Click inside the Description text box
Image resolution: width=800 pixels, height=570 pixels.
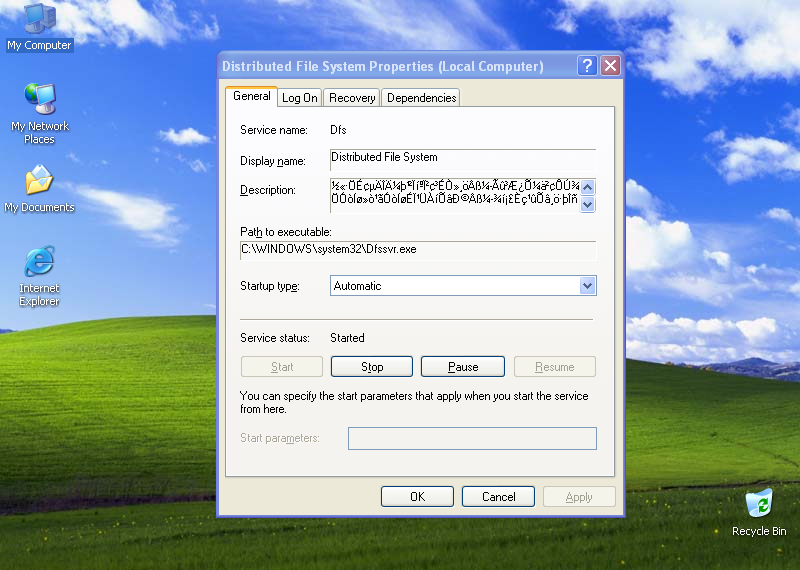(455, 195)
